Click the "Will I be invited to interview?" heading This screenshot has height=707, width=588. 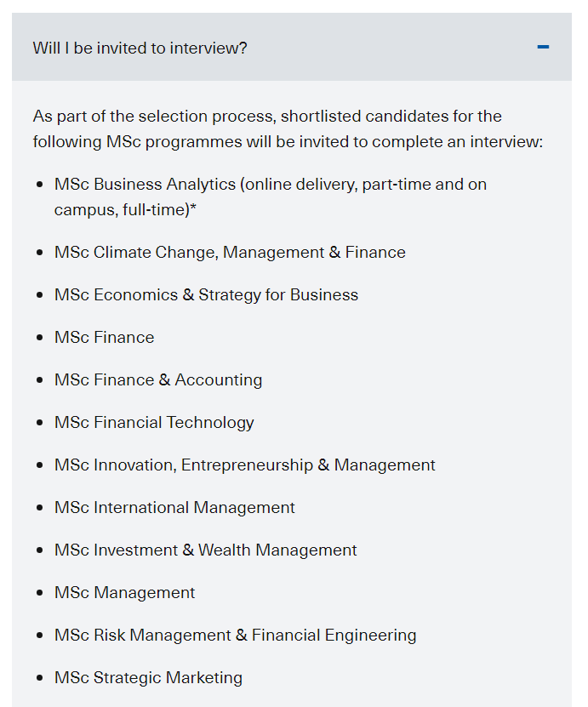tap(140, 48)
